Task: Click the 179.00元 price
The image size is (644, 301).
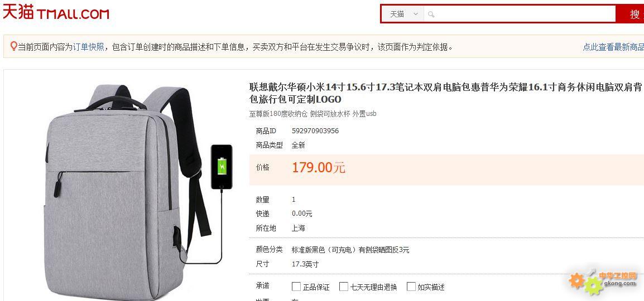Action: click(318, 167)
